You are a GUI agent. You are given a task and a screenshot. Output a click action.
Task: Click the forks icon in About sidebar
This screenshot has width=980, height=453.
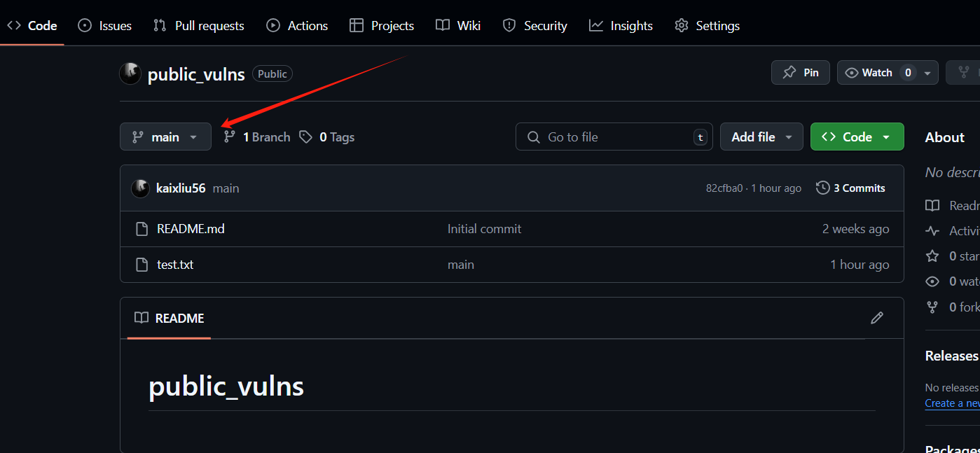coord(932,307)
